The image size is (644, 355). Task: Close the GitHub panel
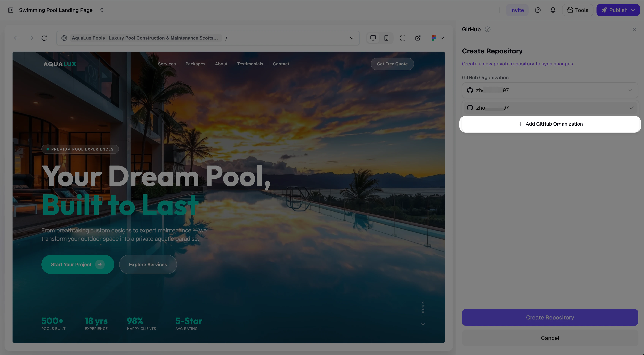click(634, 29)
